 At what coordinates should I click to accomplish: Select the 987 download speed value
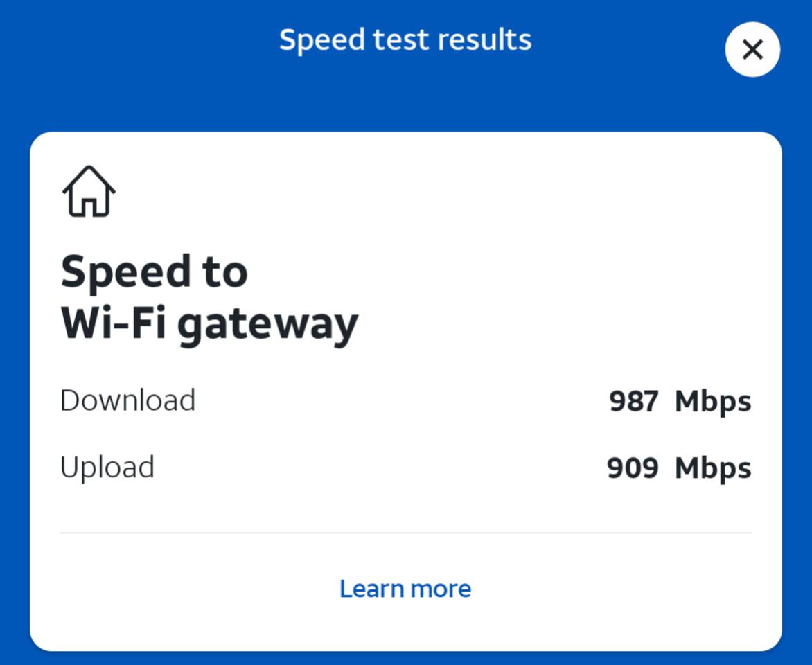click(633, 401)
